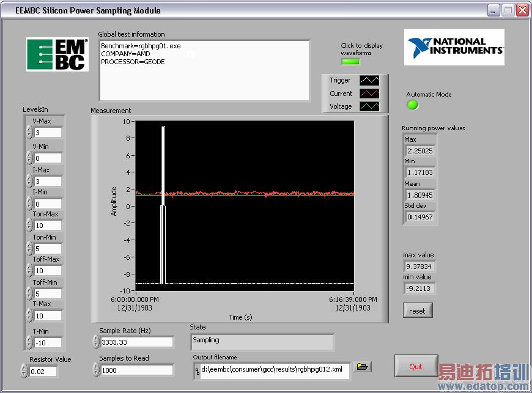Click the Trigger waveform legend icon
Screen dimensions: 532x393
(x=369, y=81)
